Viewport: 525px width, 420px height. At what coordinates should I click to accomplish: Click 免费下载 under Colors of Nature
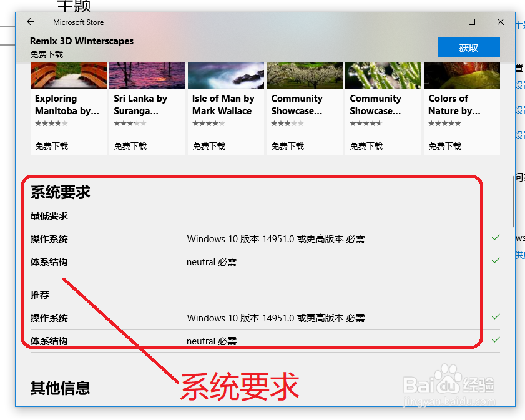tap(445, 146)
